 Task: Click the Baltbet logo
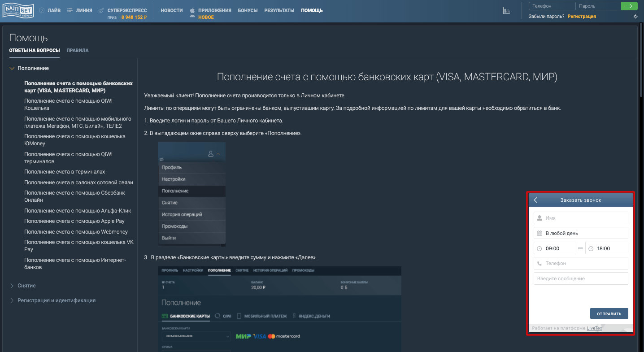[18, 10]
